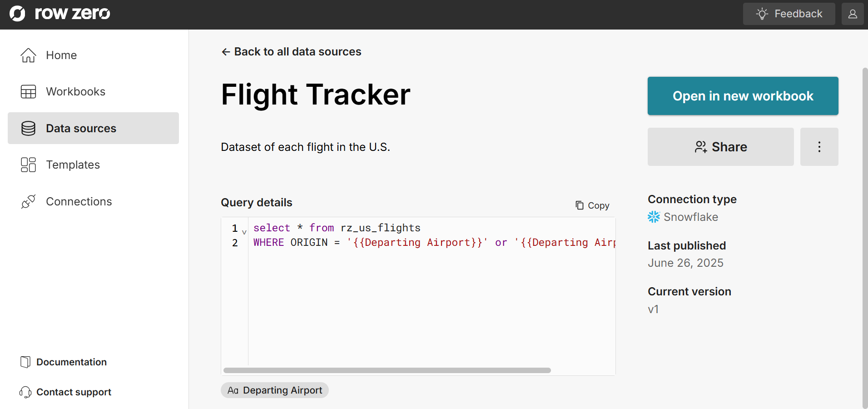Open the three-dot more options menu
Screen dimensions: 868x409
pos(819,147)
